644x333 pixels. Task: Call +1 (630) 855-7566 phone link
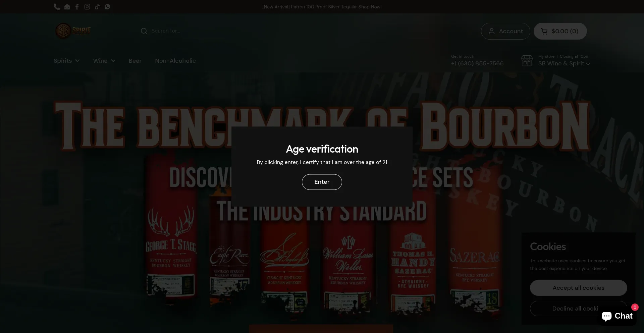[x=477, y=63]
